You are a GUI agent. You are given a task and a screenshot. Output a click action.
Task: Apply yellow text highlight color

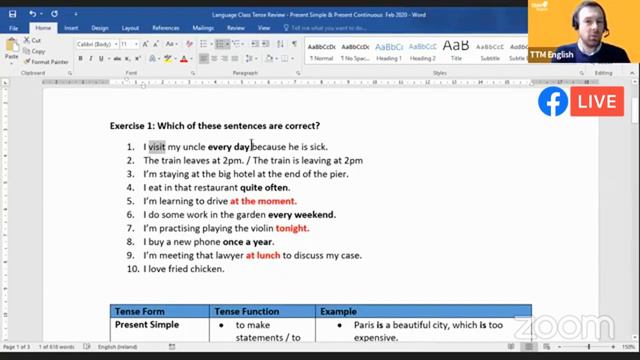[x=168, y=59]
